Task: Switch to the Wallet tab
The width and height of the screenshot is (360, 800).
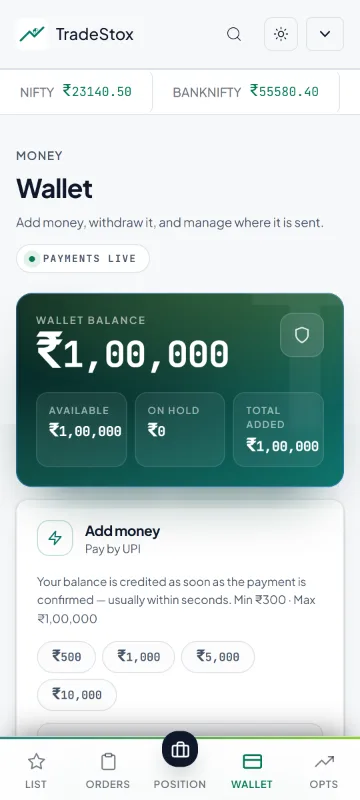Action: tap(252, 771)
